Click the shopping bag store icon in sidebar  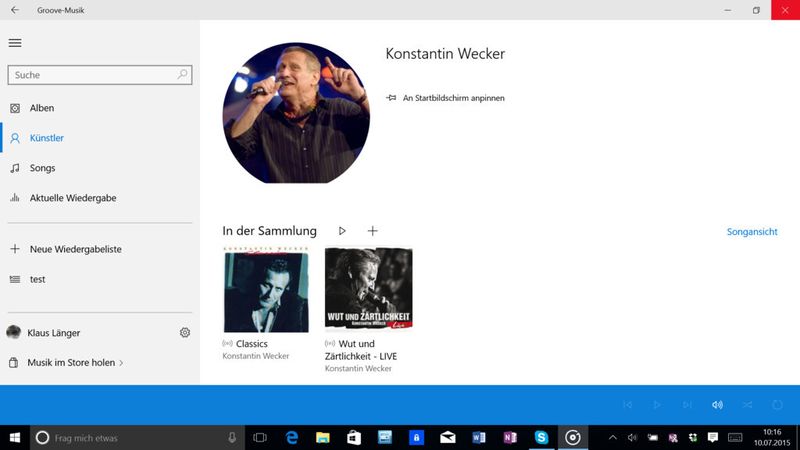click(x=14, y=363)
